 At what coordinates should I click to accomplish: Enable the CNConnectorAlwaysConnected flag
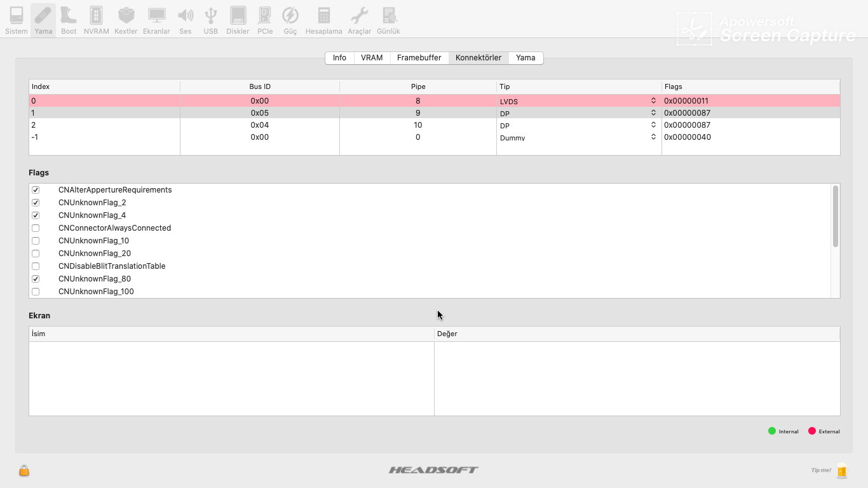click(x=35, y=227)
